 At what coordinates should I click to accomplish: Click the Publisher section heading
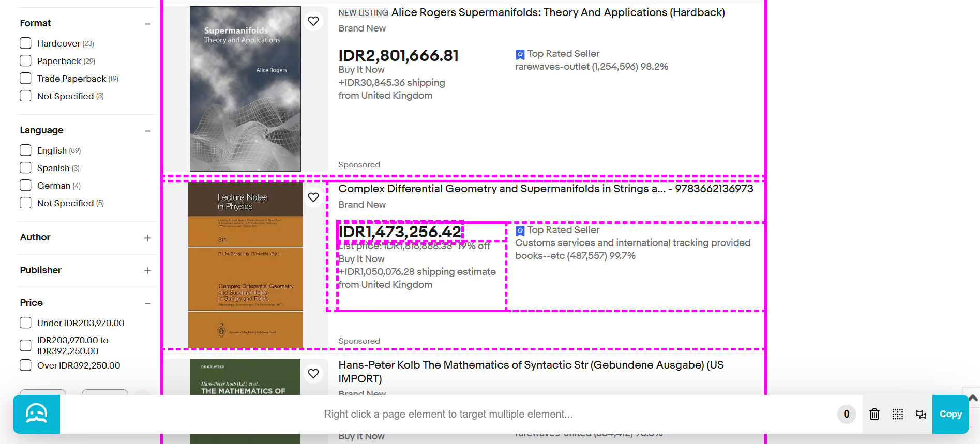point(40,270)
